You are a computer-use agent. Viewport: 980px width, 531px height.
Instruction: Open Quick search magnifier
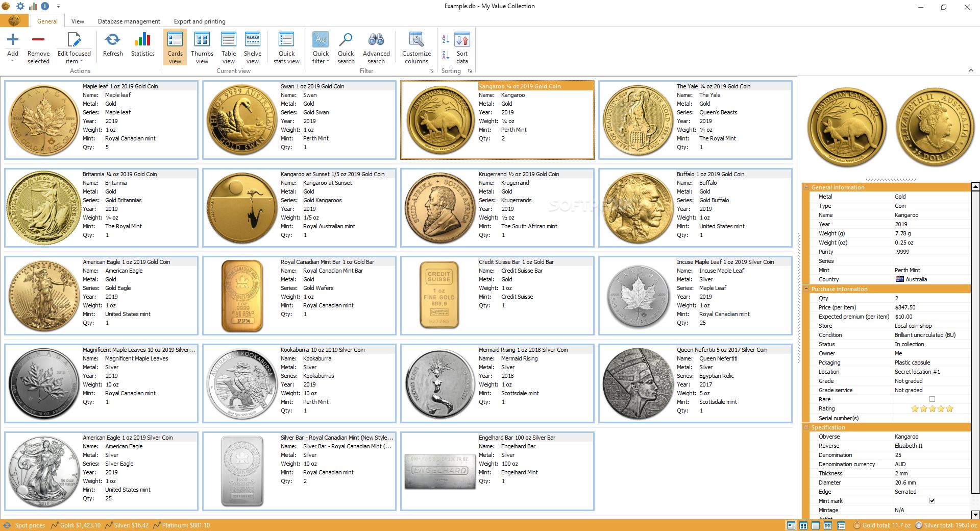(x=346, y=47)
